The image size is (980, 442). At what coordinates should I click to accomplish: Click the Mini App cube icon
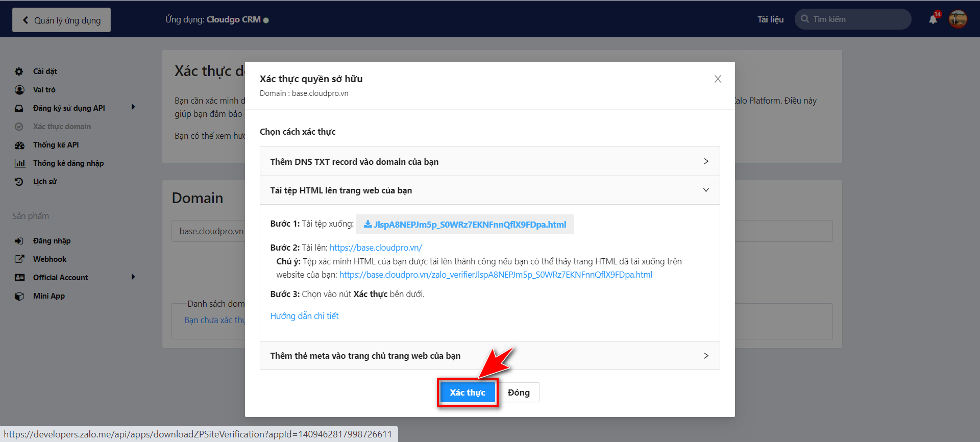click(19, 296)
